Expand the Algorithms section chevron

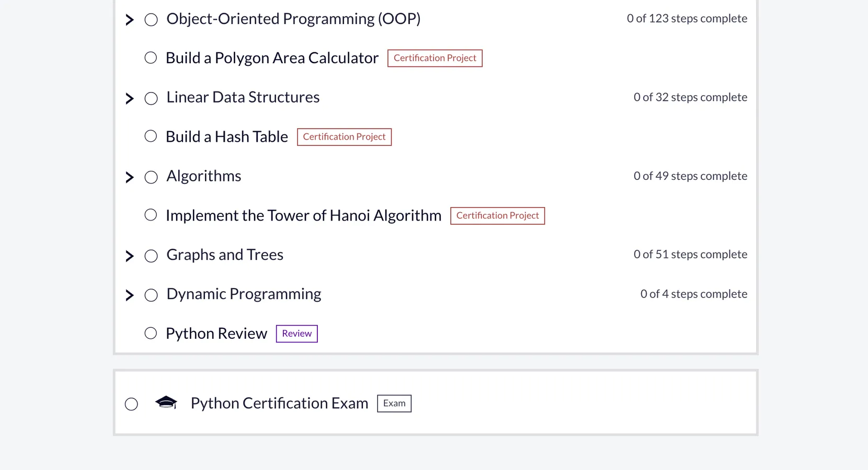pos(130,177)
